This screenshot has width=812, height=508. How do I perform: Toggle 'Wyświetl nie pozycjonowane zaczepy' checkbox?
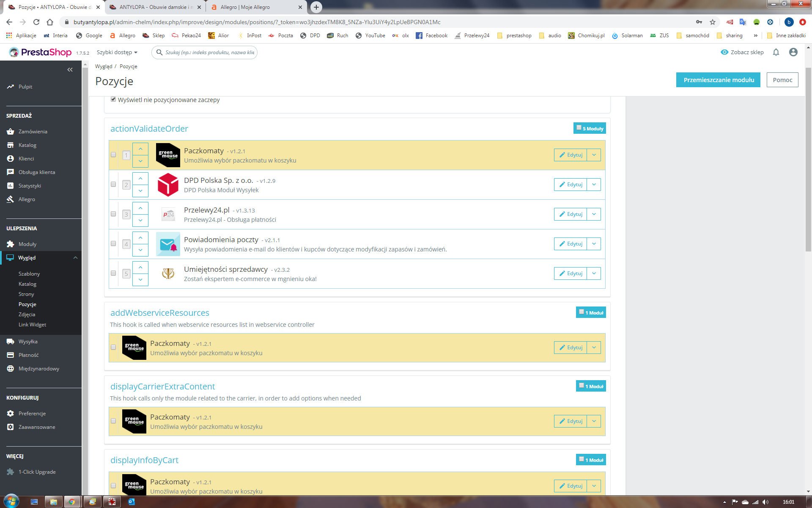click(x=113, y=99)
